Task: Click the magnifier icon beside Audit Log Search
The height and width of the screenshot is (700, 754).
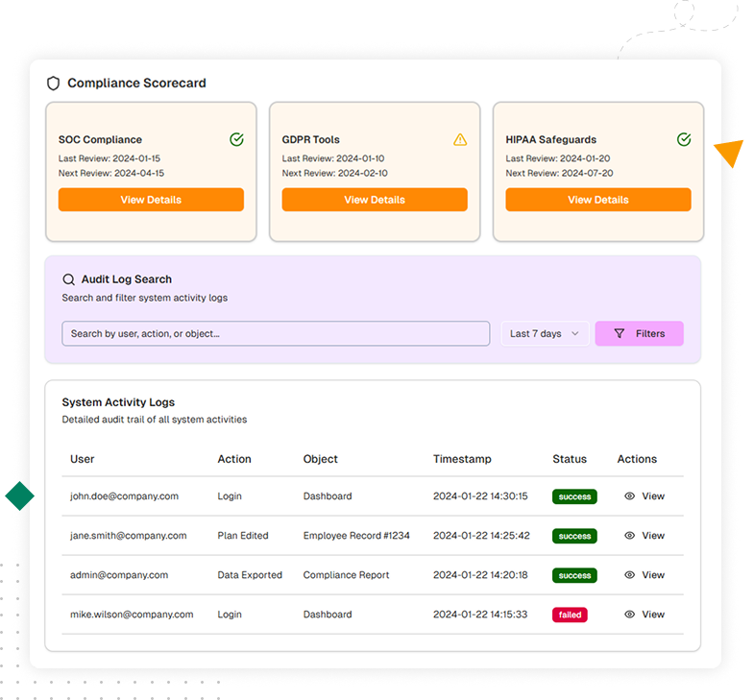Action: (69, 279)
